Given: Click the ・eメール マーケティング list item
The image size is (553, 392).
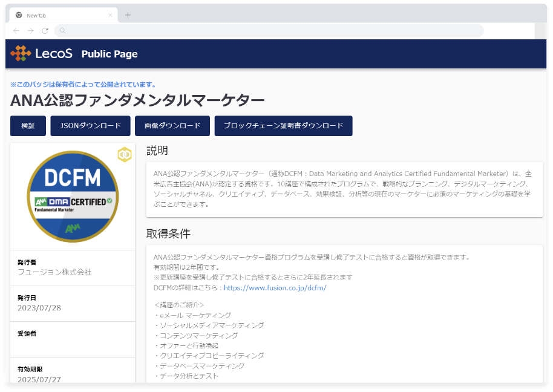Looking at the screenshot, I should (x=192, y=315).
